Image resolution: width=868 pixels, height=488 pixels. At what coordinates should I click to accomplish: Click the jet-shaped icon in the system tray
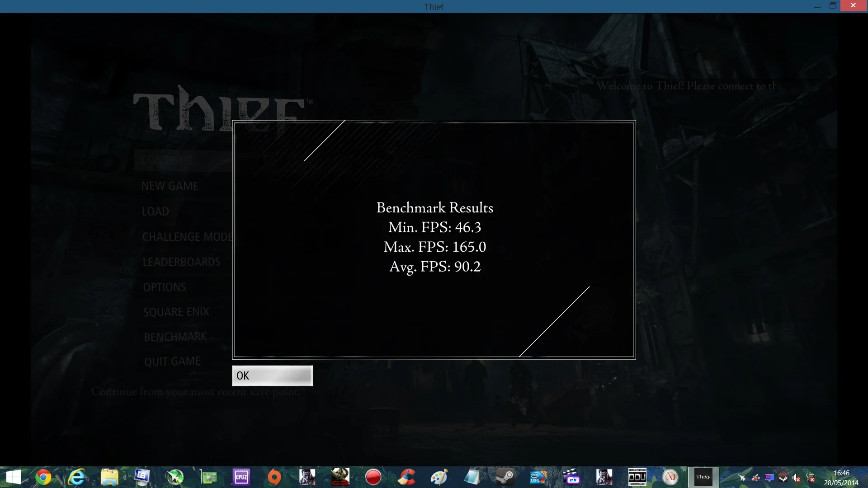click(742, 478)
